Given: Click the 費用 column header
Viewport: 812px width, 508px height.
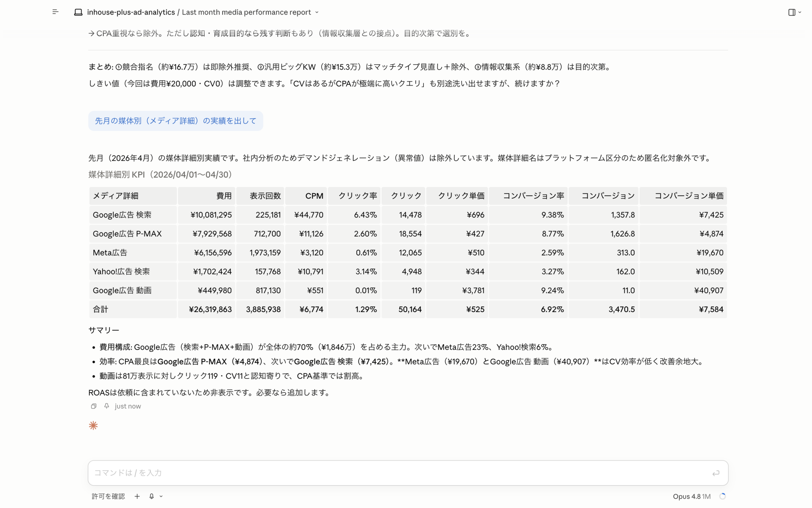Looking at the screenshot, I should point(206,196).
